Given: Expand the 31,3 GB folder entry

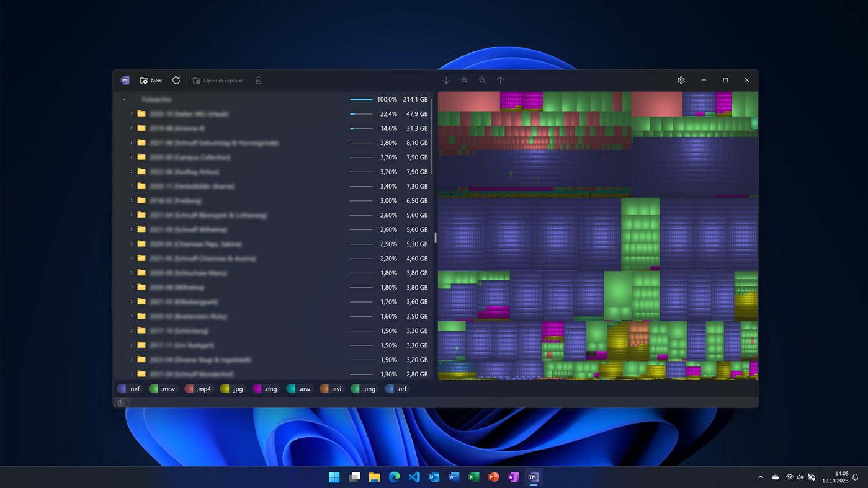Looking at the screenshot, I should tap(131, 128).
